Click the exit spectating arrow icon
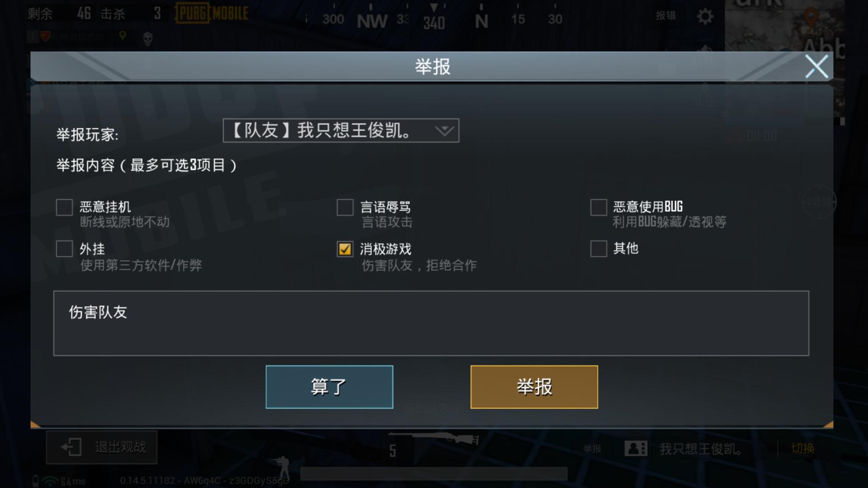This screenshot has height=488, width=868. tap(71, 447)
